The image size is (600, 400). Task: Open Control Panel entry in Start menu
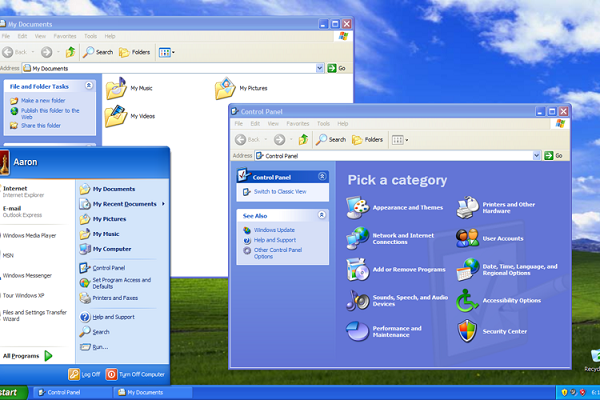(x=102, y=268)
